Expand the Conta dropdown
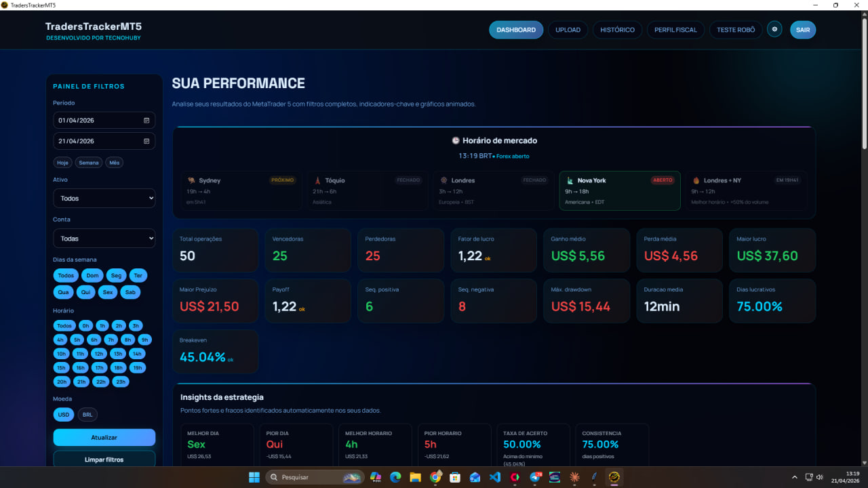Image resolution: width=868 pixels, height=488 pixels. [x=104, y=239]
